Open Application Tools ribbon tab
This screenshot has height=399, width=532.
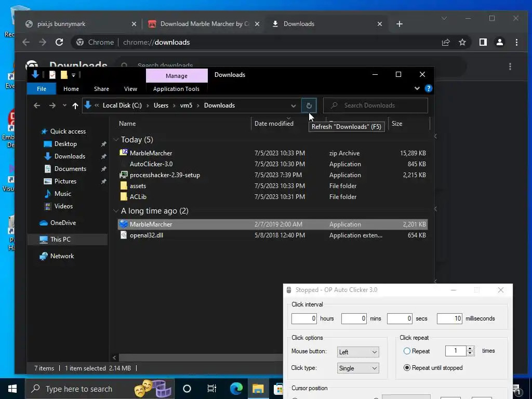tap(176, 89)
